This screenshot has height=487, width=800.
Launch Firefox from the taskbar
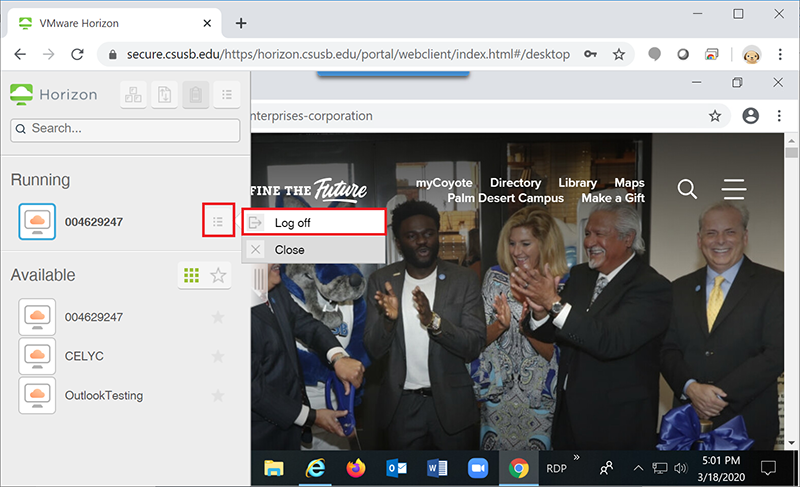(356, 467)
